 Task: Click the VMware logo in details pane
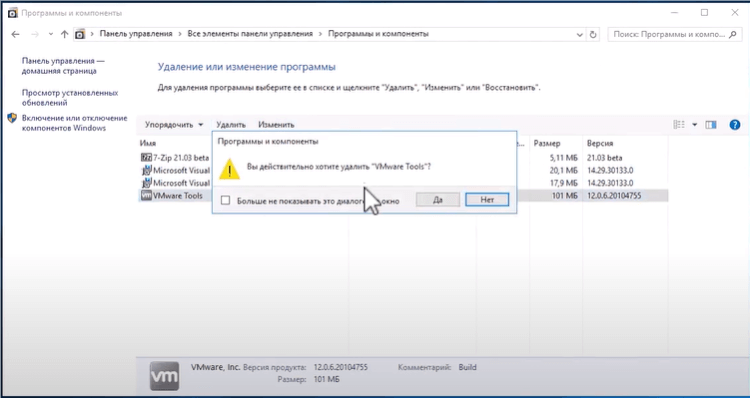(x=165, y=376)
